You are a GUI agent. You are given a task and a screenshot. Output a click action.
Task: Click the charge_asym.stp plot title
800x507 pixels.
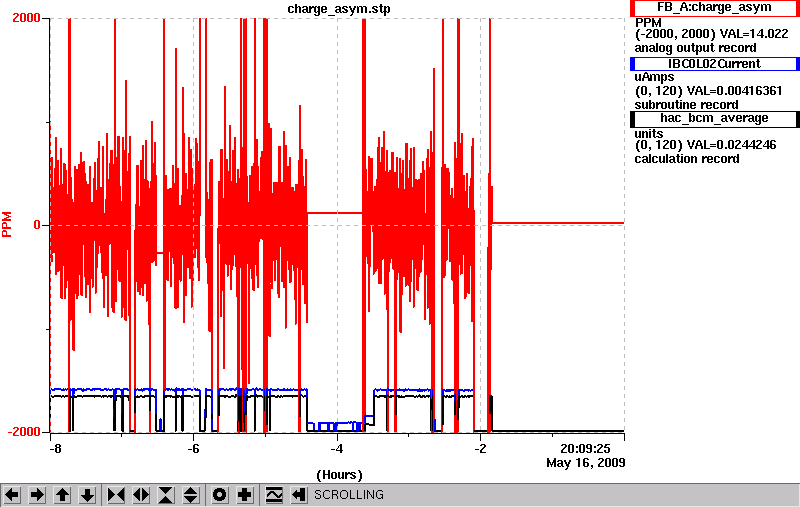tap(339, 9)
